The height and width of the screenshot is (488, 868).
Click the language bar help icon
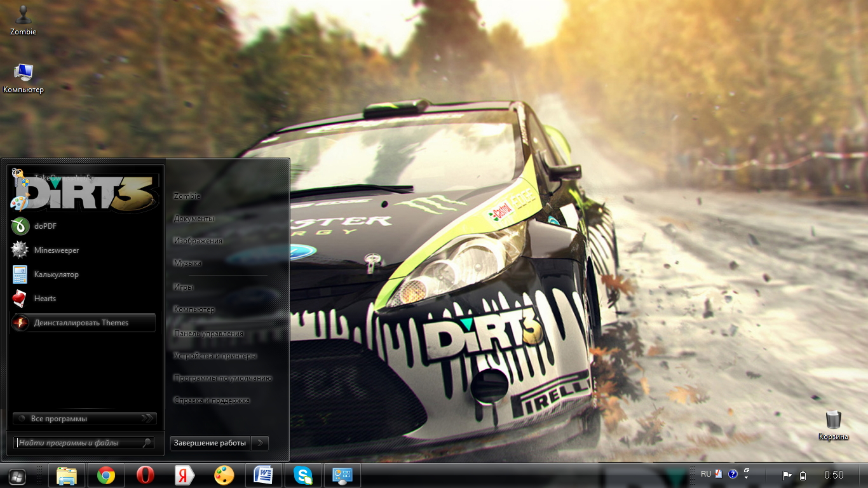pyautogui.click(x=733, y=474)
